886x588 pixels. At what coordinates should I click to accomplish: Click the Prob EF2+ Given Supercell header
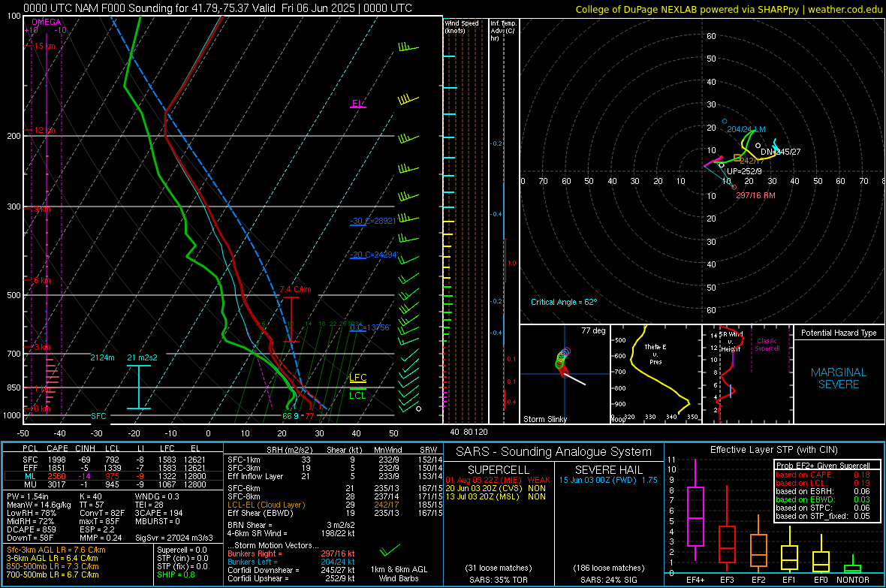(823, 466)
